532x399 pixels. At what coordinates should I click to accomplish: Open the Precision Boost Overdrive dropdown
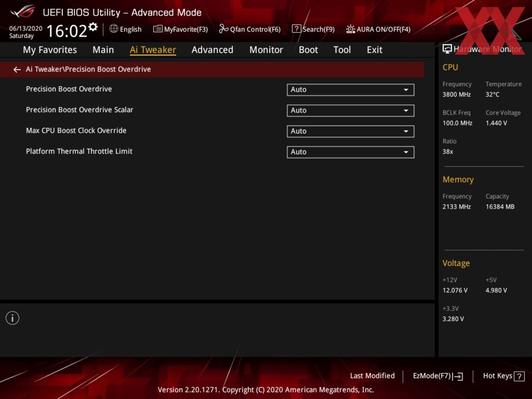coord(350,90)
